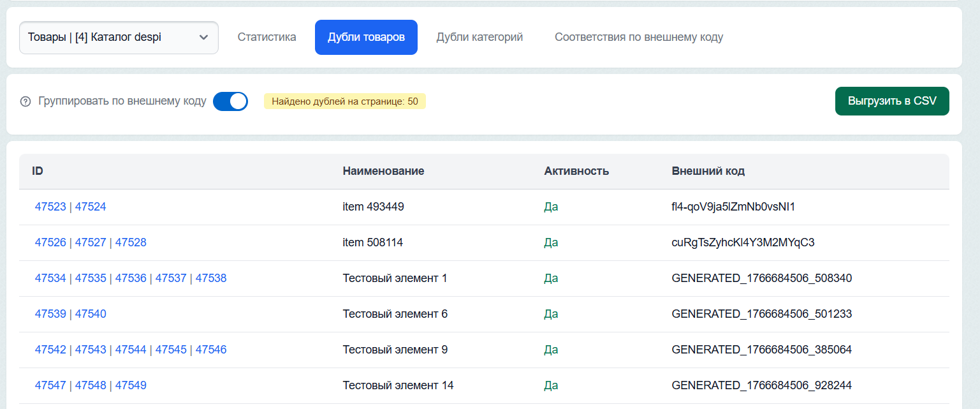Image resolution: width=980 pixels, height=409 pixels.
Task: Toggle off 'Группировать по внешнему коду' switch
Action: point(230,101)
